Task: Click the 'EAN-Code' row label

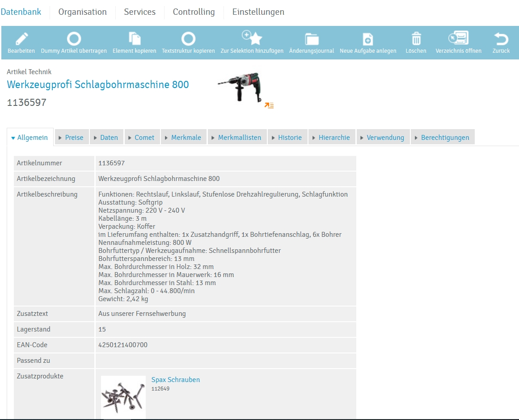Action: (x=32, y=345)
